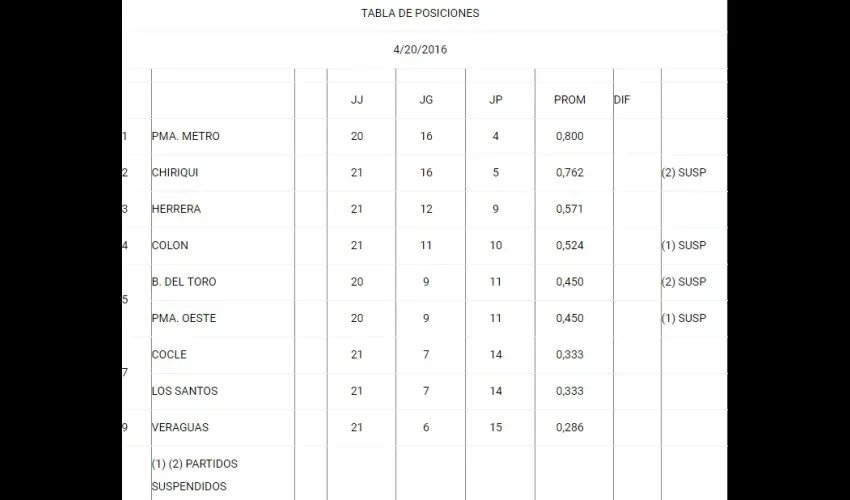Viewport: 850px width, 500px height.
Task: Select the PMA. METRO team name
Action: tap(185, 136)
